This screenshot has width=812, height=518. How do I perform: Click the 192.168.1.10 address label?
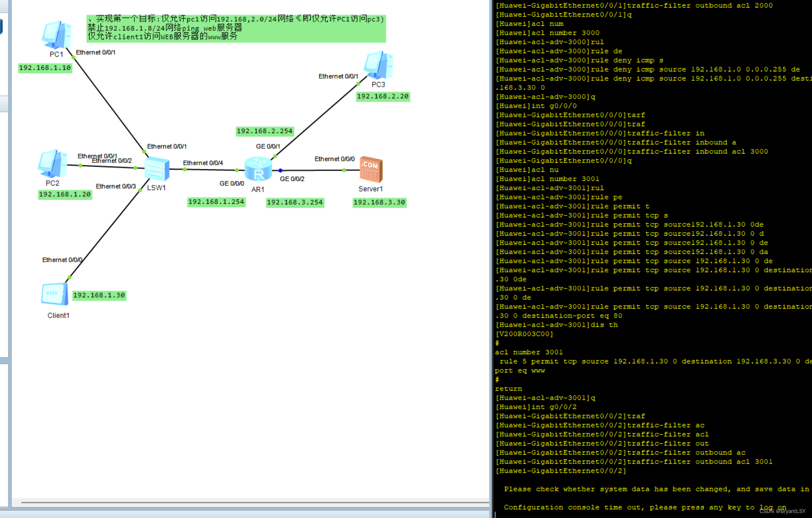coord(45,68)
